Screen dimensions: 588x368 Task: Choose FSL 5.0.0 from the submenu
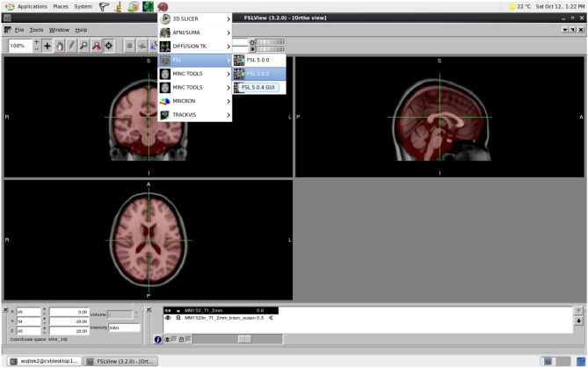pos(258,60)
